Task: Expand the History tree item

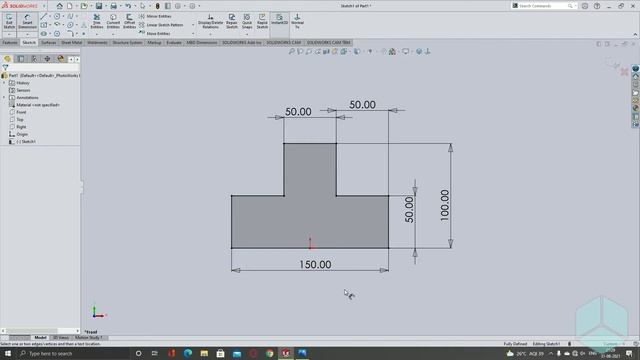Action: coord(4,83)
